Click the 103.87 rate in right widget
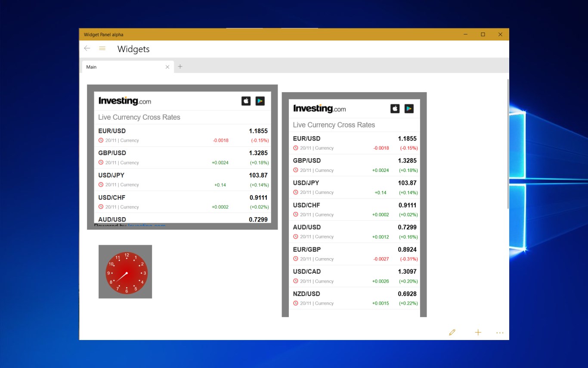Viewport: 588px width, 368px height. [407, 183]
